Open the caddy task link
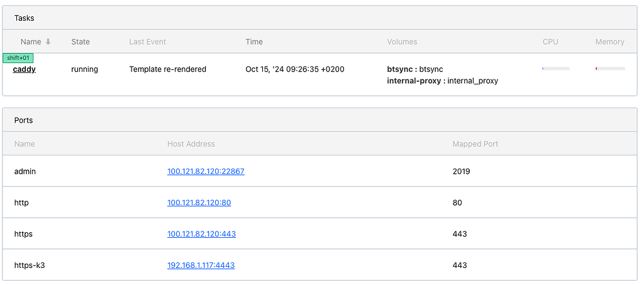 point(25,69)
